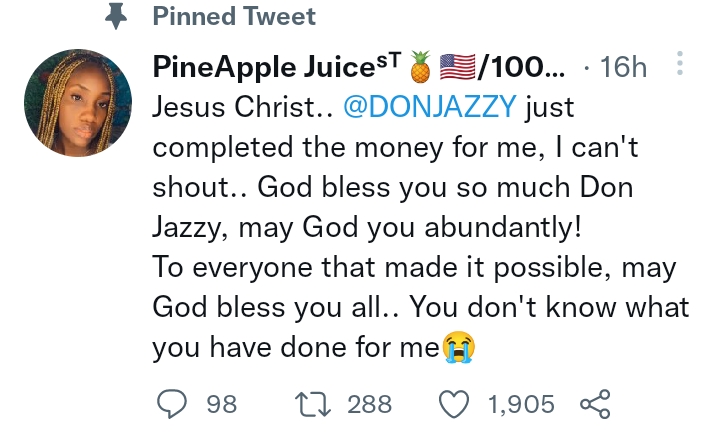Image resolution: width=720 pixels, height=432 pixels.
Task: Like the tweet with the heart icon
Action: (457, 404)
